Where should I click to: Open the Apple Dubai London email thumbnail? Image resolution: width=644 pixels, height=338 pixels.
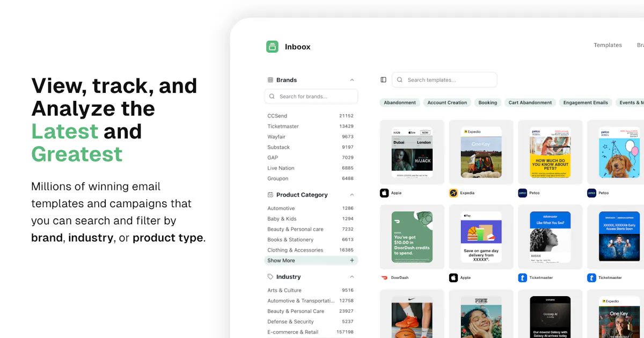click(x=412, y=152)
